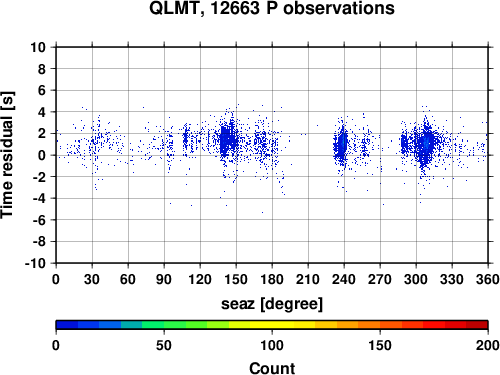Click the plot title QLMT, 12663 P observations

pyautogui.click(x=272, y=9)
